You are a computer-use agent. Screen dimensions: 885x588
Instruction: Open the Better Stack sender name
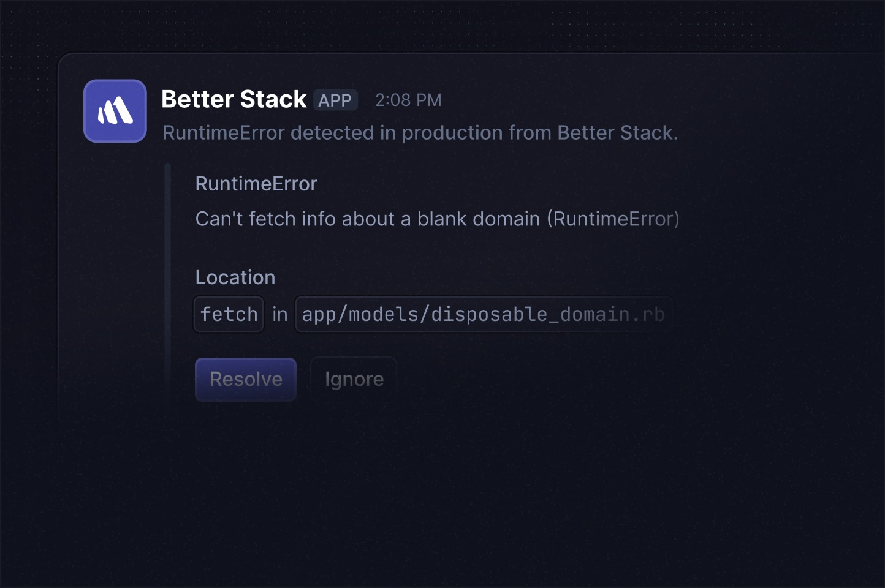click(x=234, y=99)
